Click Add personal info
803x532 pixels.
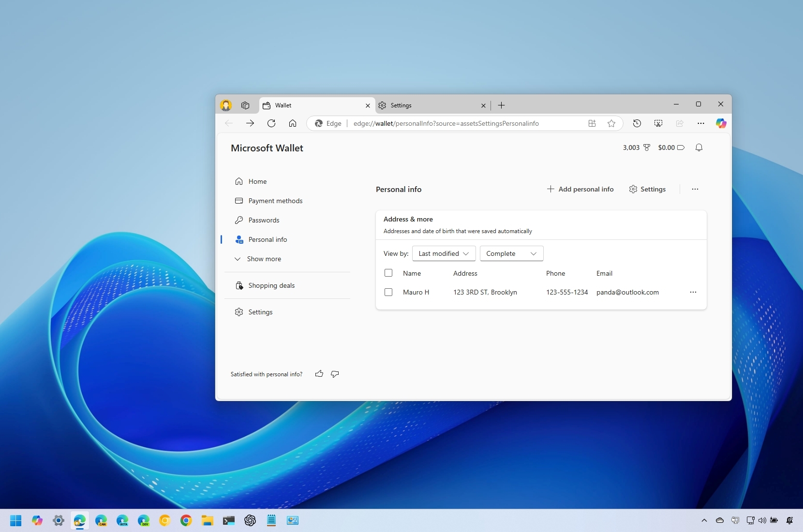(580, 189)
